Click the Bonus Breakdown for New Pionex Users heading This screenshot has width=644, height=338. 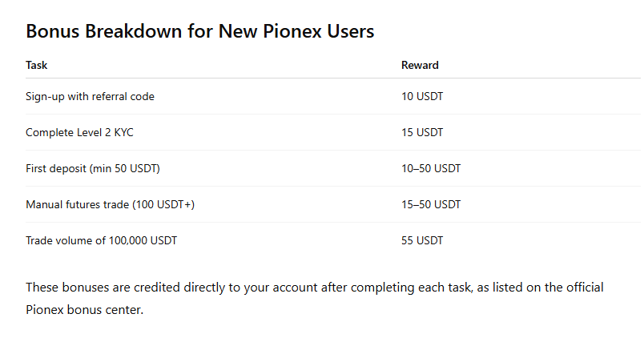(200, 31)
